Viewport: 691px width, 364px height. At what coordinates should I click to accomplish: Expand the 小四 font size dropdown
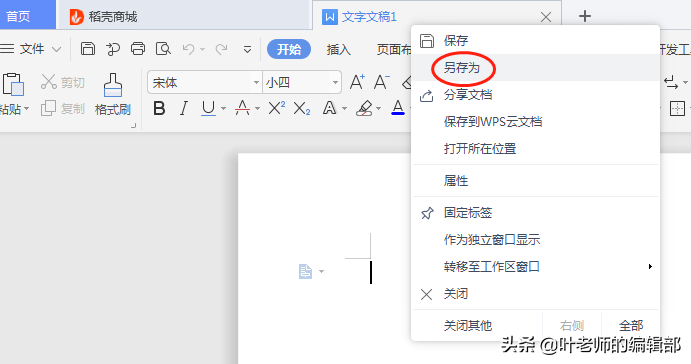pyautogui.click(x=335, y=82)
